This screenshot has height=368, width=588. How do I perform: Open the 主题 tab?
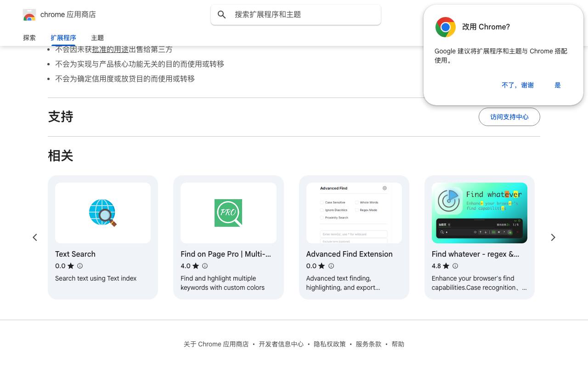point(97,38)
